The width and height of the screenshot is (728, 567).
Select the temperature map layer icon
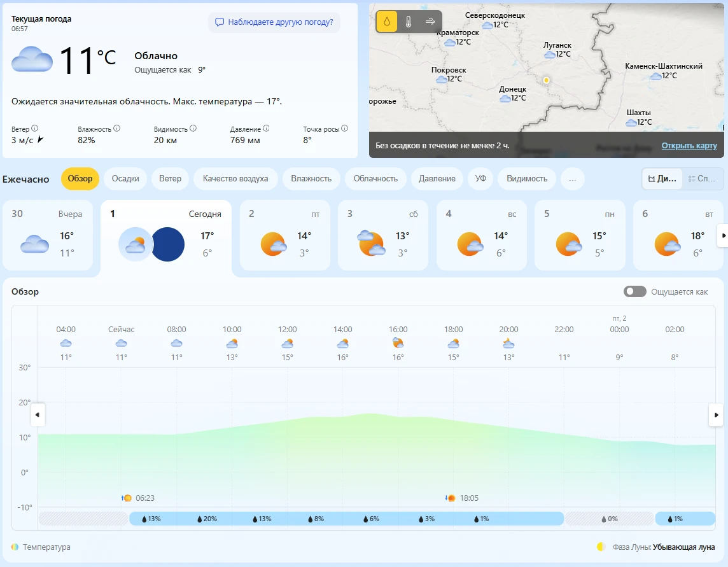(409, 22)
